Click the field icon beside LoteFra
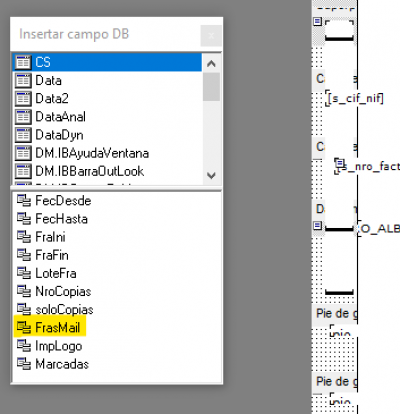 [24, 273]
